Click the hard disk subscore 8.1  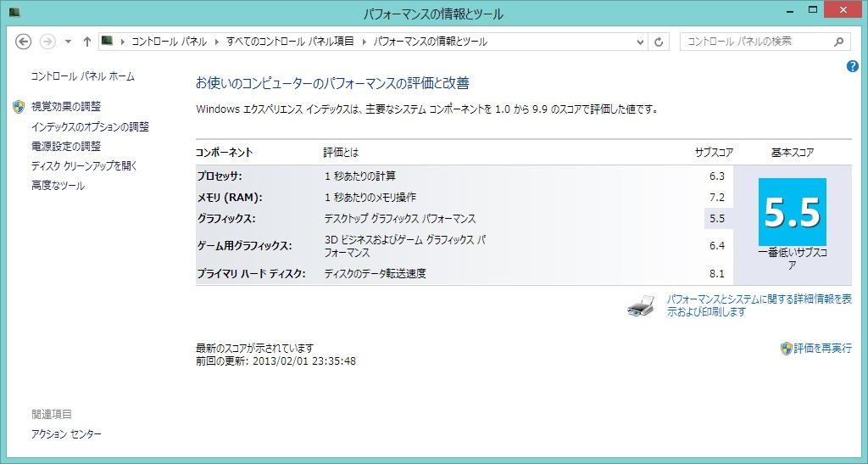[x=717, y=273]
